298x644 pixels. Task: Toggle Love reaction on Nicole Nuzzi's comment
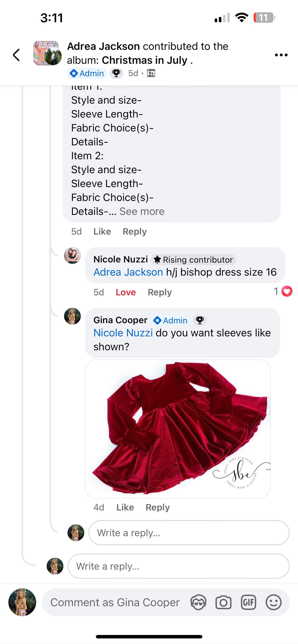tap(126, 292)
